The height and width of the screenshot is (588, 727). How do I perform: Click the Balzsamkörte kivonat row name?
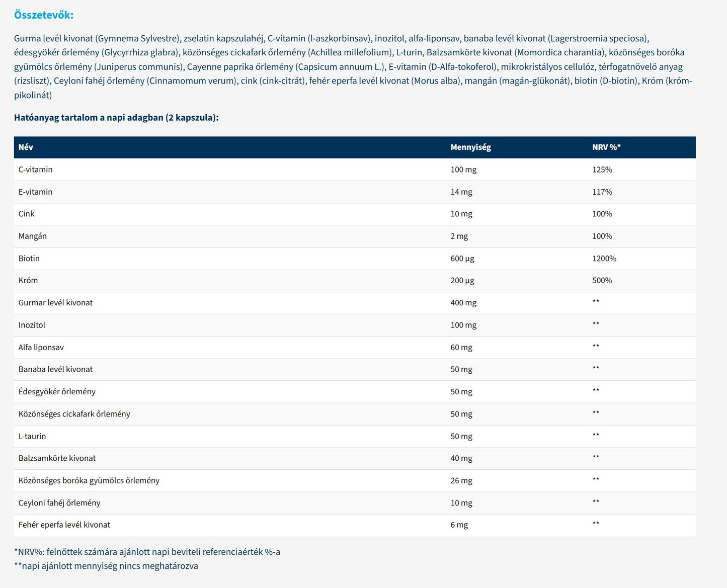[x=57, y=458]
